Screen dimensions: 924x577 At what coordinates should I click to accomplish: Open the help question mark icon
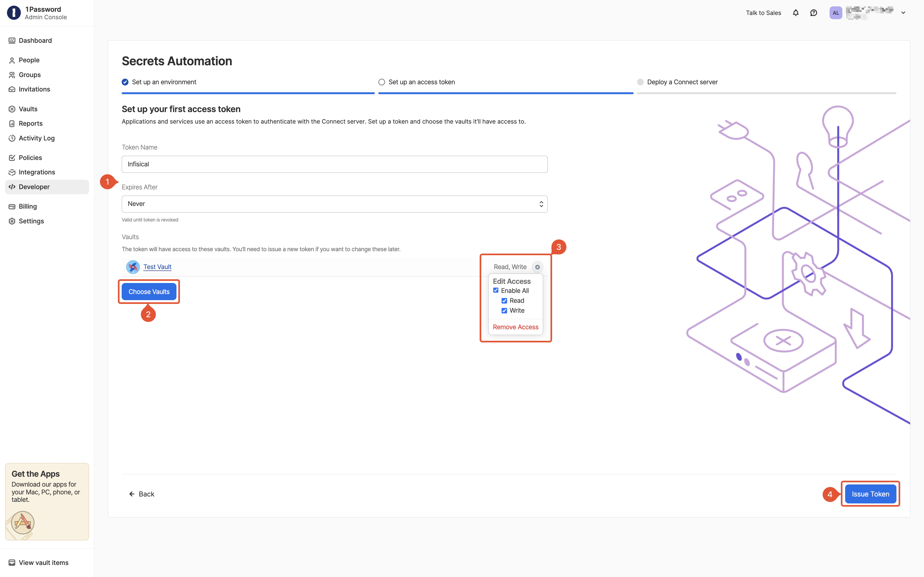[813, 13]
